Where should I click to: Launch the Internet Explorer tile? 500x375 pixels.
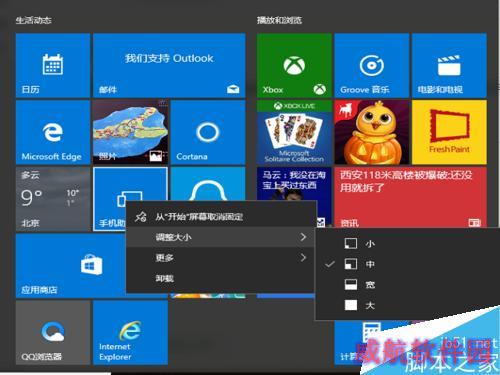point(130,332)
